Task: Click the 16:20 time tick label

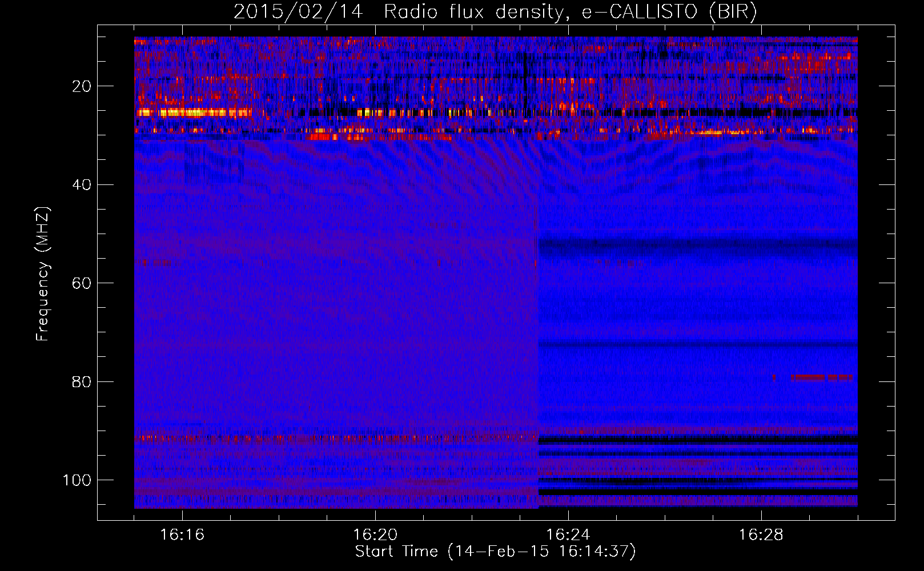Action: [x=375, y=535]
